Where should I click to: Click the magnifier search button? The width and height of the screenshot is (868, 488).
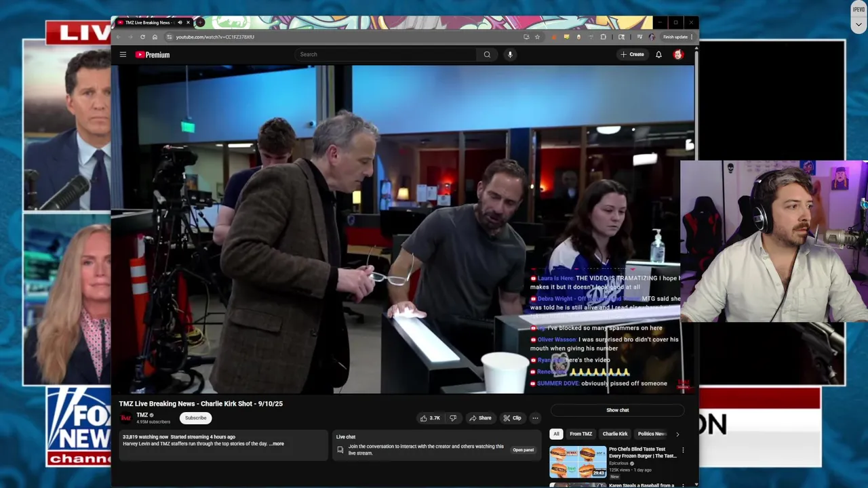click(487, 54)
